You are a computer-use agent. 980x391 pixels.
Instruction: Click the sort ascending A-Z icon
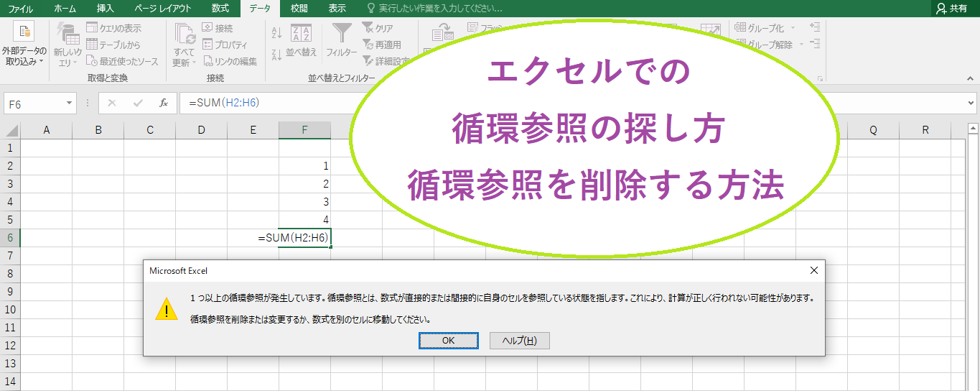[x=276, y=31]
